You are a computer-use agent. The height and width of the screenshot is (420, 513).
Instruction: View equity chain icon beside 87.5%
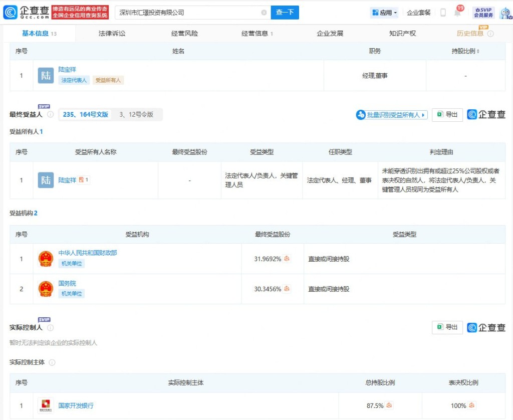point(389,405)
